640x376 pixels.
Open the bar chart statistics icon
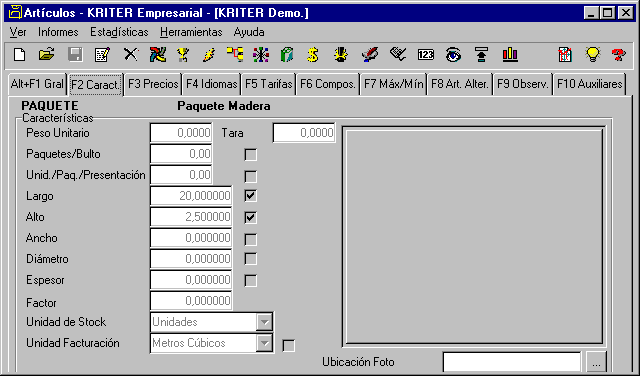click(x=510, y=54)
